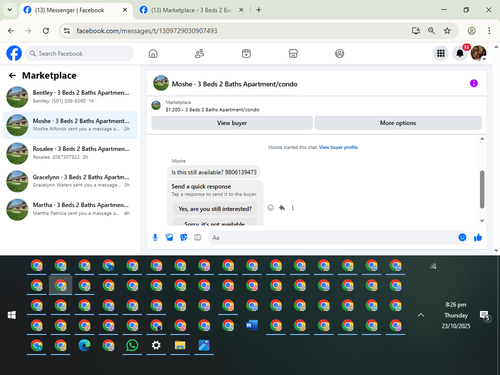Open the Facebook Home icon
The height and width of the screenshot is (375, 500).
[x=153, y=53]
